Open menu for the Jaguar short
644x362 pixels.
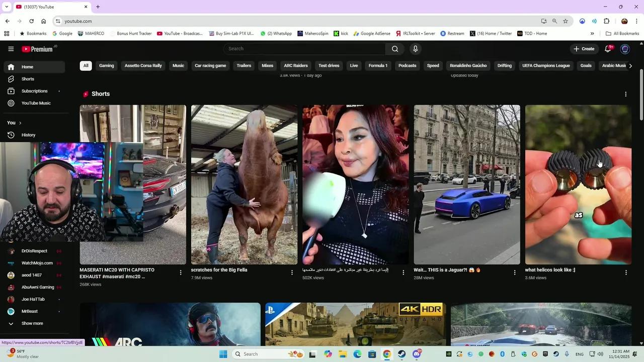[x=515, y=273]
